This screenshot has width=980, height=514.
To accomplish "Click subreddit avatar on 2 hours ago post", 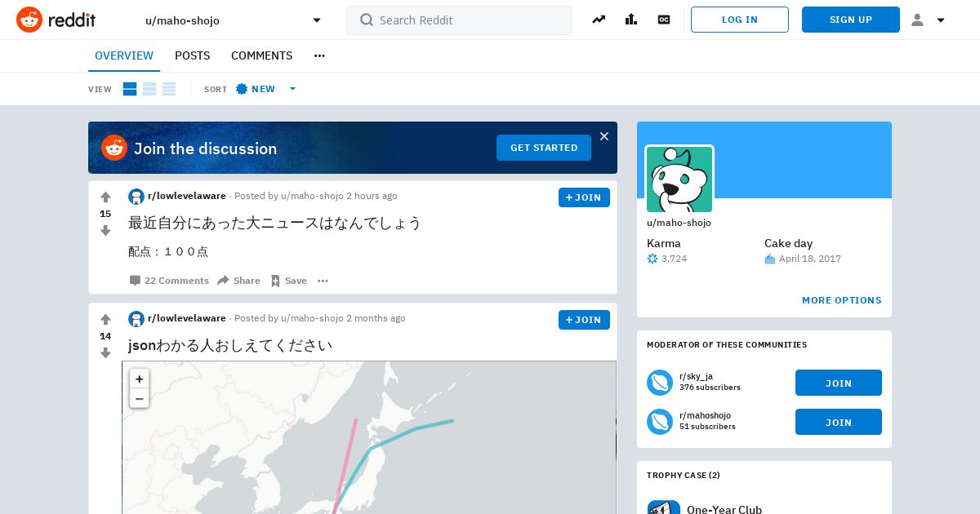I will (x=136, y=197).
